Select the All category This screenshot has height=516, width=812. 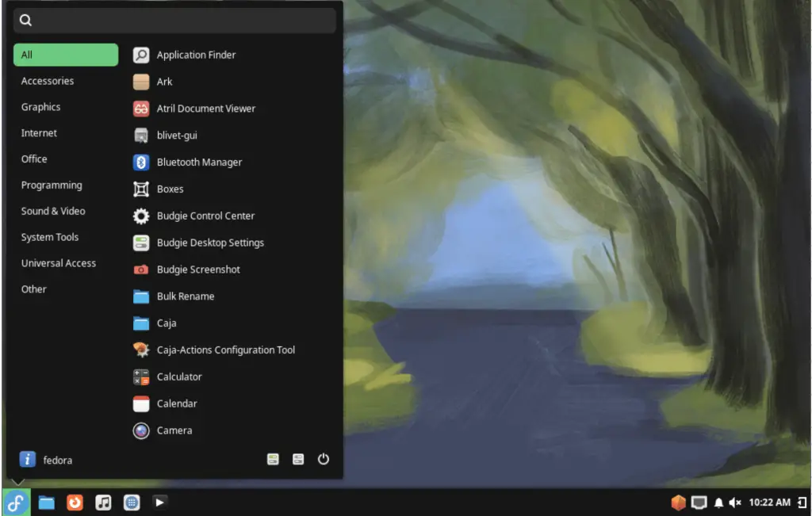coord(66,55)
